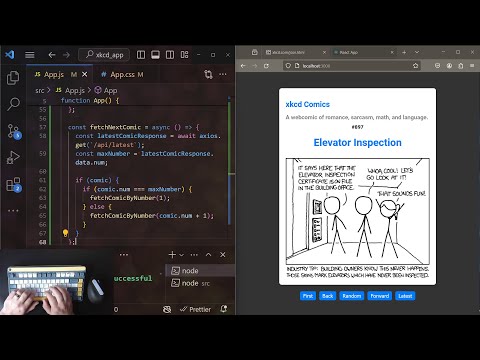
Task: Open the new terminal launch profile dropdown
Action: (x=182, y=255)
